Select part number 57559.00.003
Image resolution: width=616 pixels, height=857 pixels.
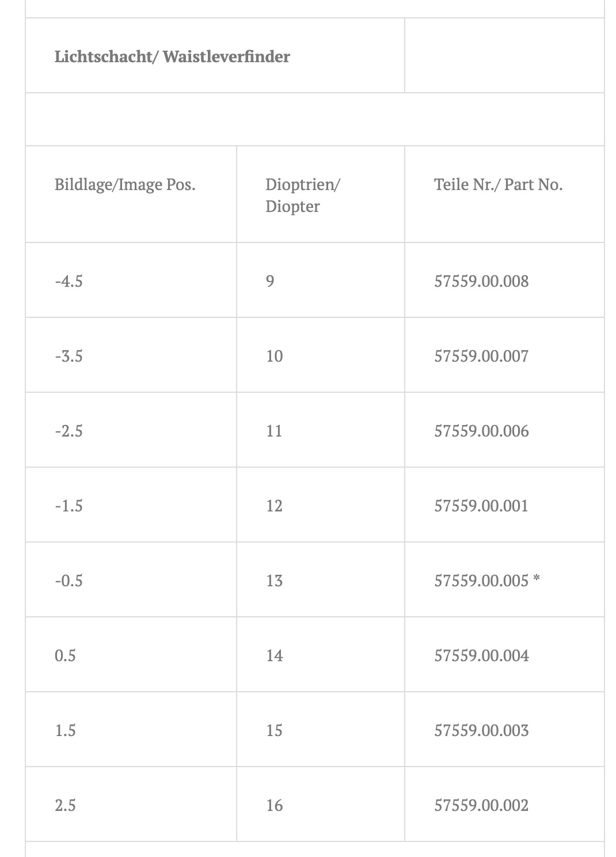click(x=481, y=730)
